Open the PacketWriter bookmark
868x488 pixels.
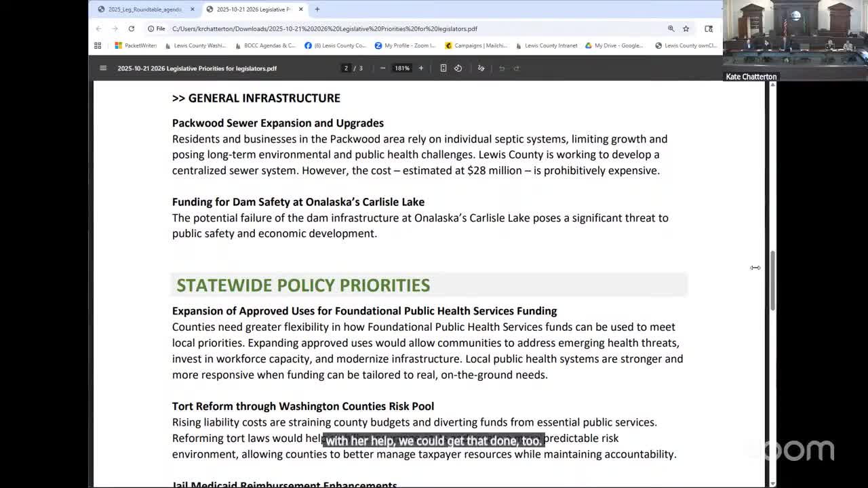(136, 45)
